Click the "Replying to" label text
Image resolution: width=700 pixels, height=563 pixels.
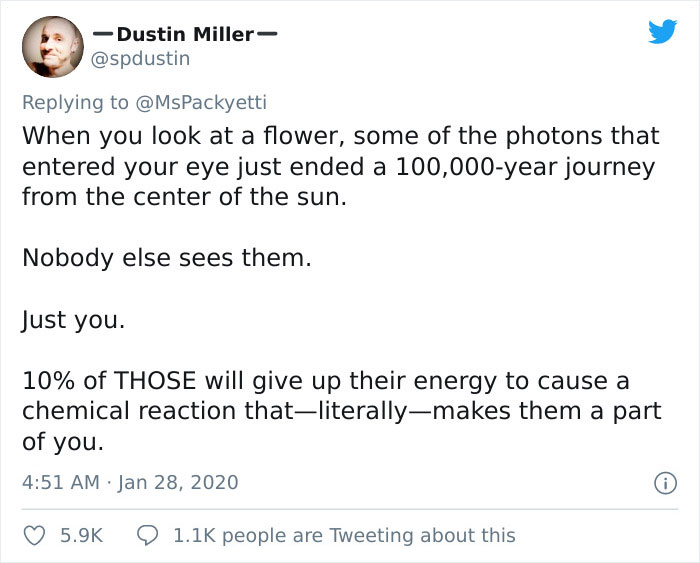pyautogui.click(x=76, y=102)
